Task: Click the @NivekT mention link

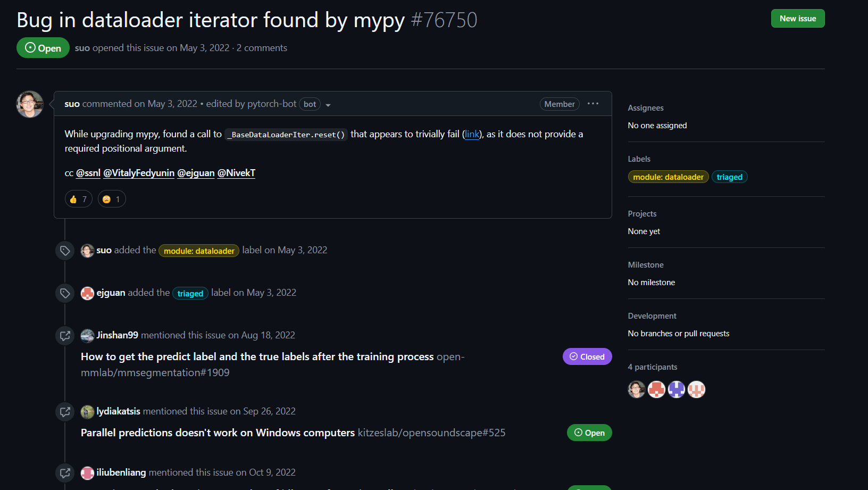Action: click(236, 173)
